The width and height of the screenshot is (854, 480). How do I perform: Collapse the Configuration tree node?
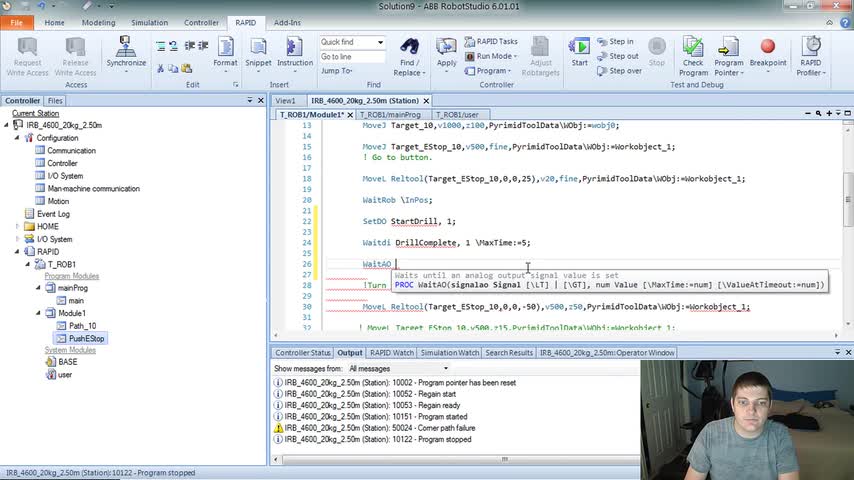17,138
